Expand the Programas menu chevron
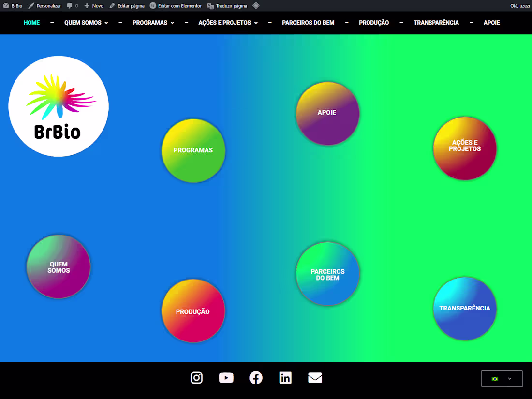Screen dimensions: 532x399 tap(172, 23)
